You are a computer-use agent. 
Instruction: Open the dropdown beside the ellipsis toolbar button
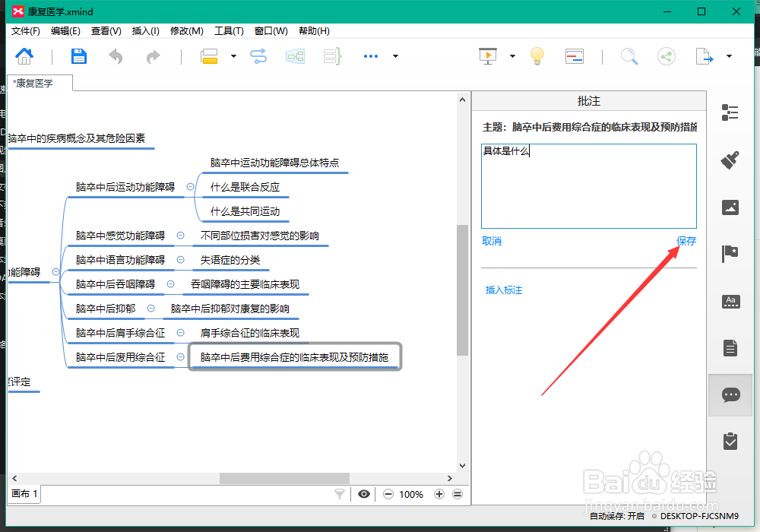click(x=394, y=55)
